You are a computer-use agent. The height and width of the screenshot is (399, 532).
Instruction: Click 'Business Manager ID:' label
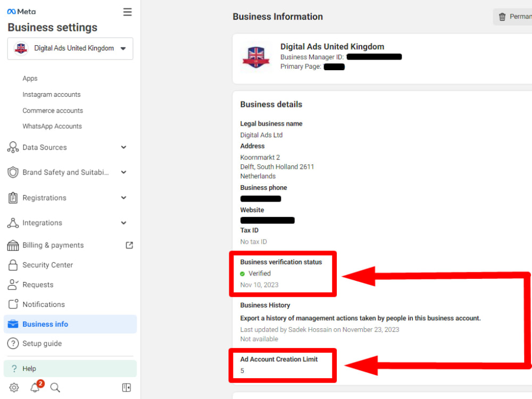[312, 57]
